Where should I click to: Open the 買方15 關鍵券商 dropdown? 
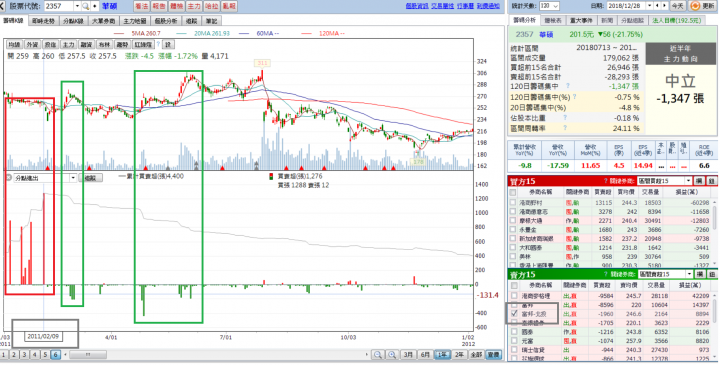tap(688, 181)
